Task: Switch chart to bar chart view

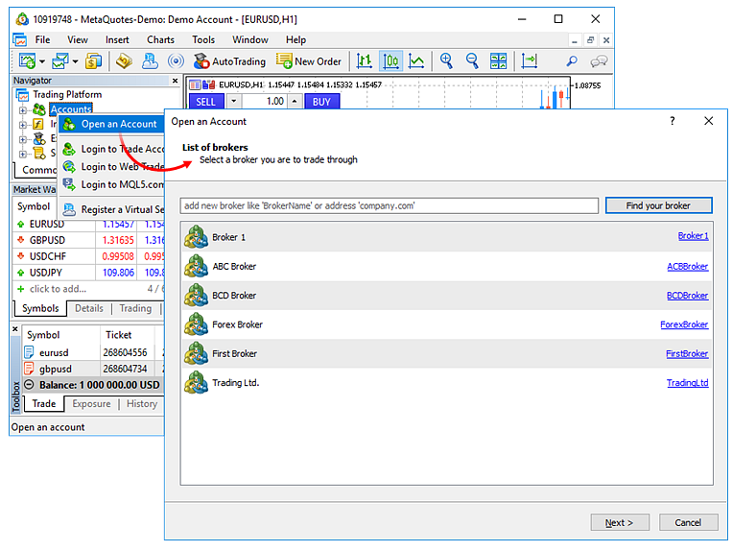Action: click(365, 61)
